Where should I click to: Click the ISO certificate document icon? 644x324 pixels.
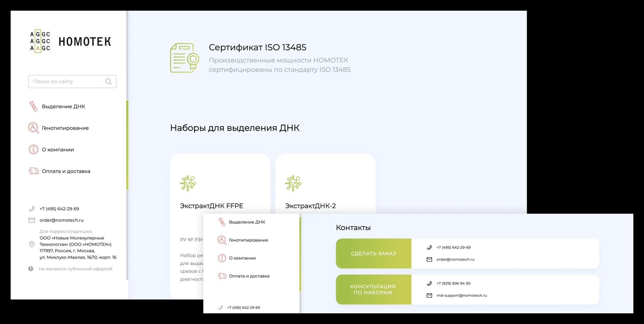click(185, 58)
